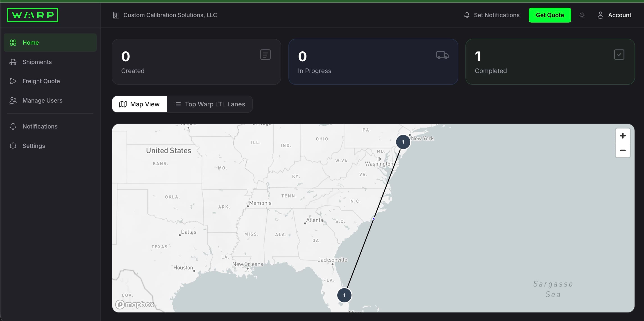
Task: Open Manage Users section
Action: tap(42, 100)
